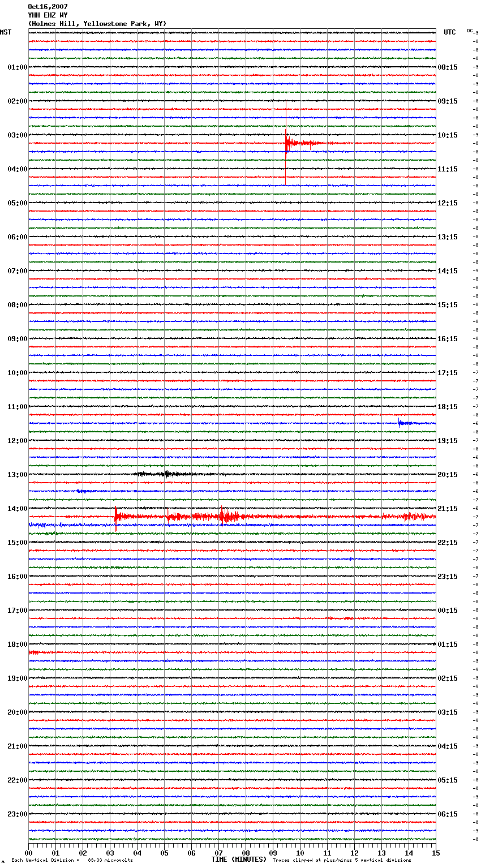Click the 18:15 UTC time label
Screen dimensions: 481x868
pos(448,407)
